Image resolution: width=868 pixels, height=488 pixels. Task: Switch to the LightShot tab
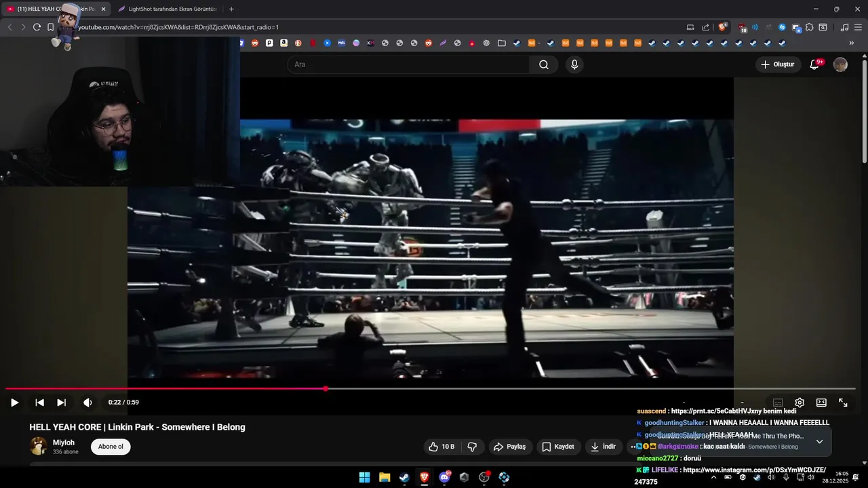click(x=167, y=9)
